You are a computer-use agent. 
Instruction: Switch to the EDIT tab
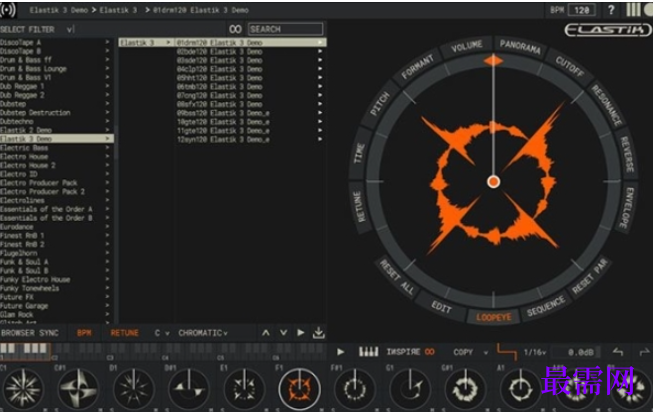click(441, 307)
